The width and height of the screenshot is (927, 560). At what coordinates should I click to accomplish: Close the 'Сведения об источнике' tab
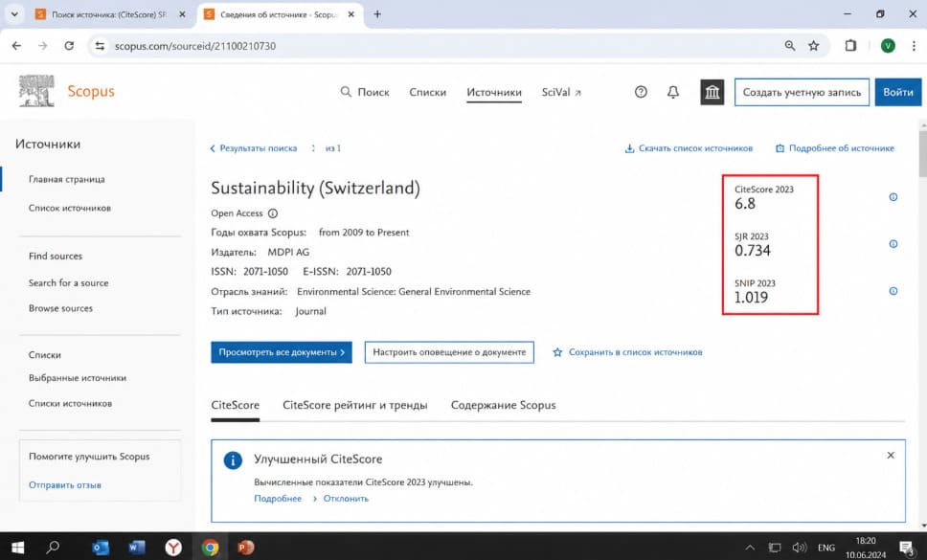pyautogui.click(x=351, y=14)
